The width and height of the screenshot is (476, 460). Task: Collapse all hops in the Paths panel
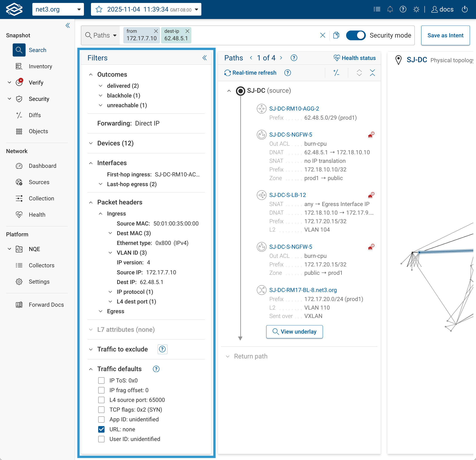click(372, 73)
